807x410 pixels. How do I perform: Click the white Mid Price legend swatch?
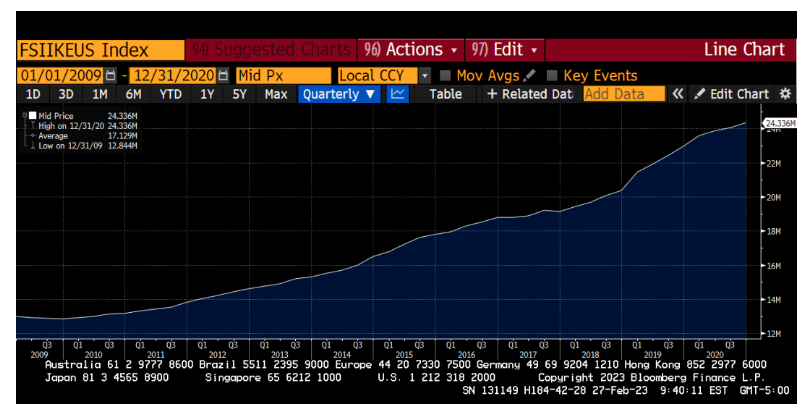[32, 116]
